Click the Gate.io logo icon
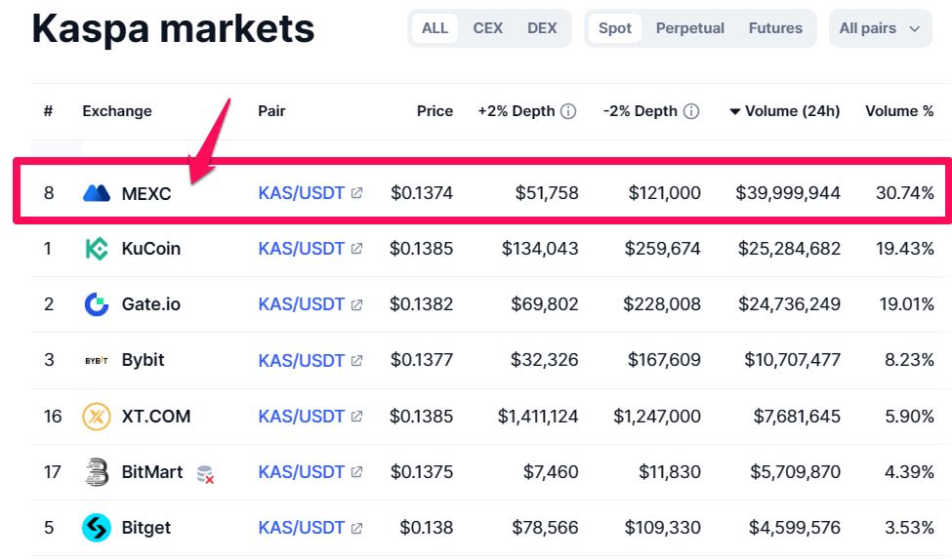This screenshot has width=952, height=560. 97,304
